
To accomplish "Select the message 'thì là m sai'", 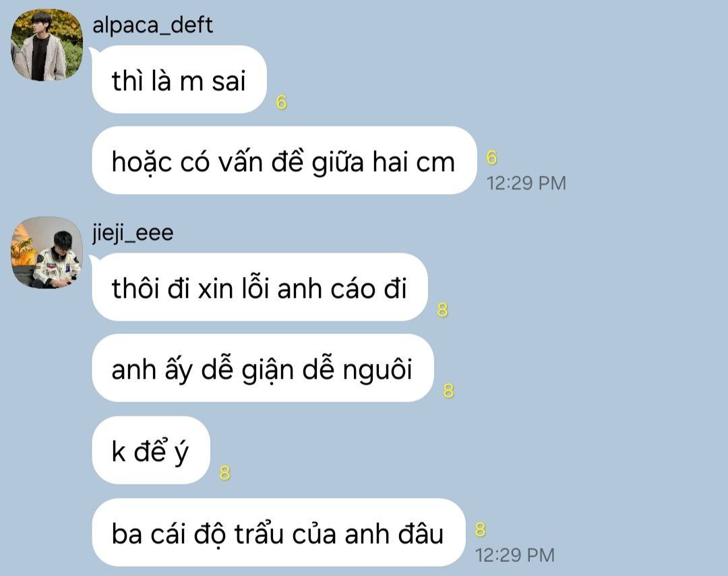I will (179, 79).
